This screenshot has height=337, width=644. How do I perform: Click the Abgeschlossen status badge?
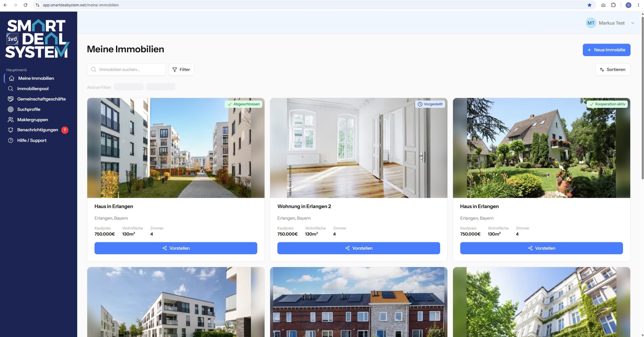pos(243,104)
